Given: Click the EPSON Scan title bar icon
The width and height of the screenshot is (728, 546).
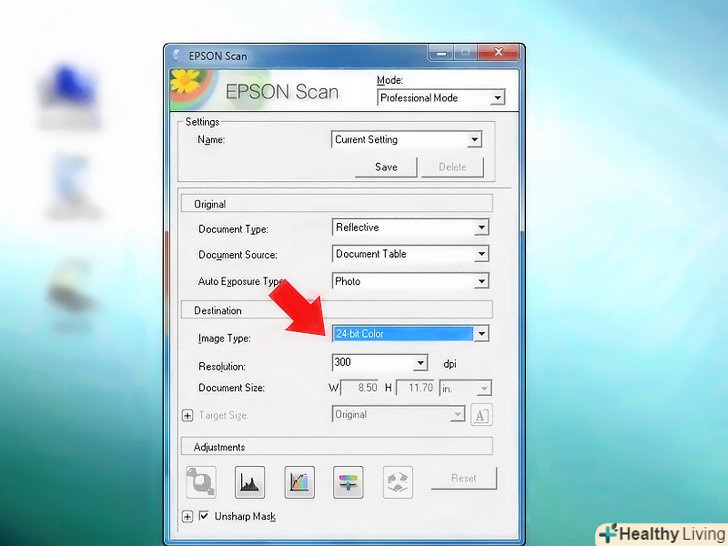Looking at the screenshot, I should 177,56.
